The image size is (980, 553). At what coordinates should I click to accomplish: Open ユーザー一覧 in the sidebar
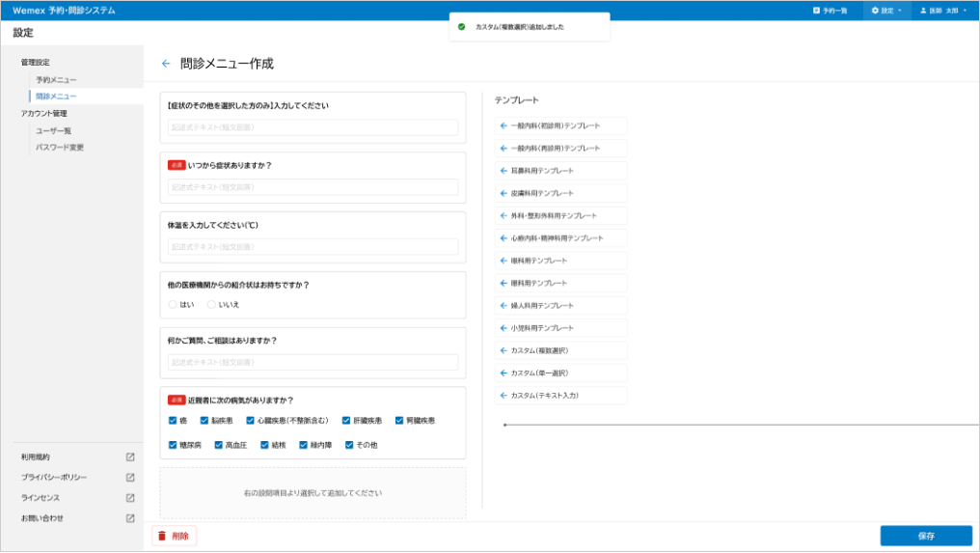tap(54, 130)
